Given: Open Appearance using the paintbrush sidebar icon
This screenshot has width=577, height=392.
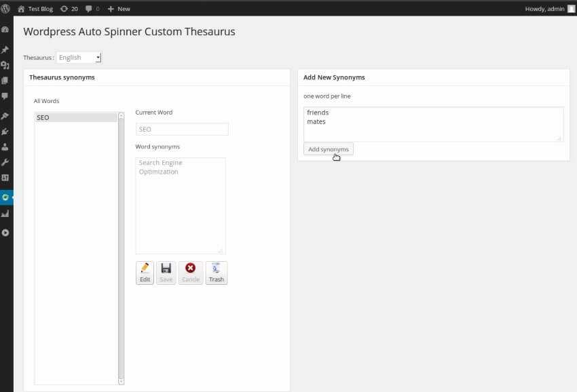Looking at the screenshot, I should pos(5,116).
